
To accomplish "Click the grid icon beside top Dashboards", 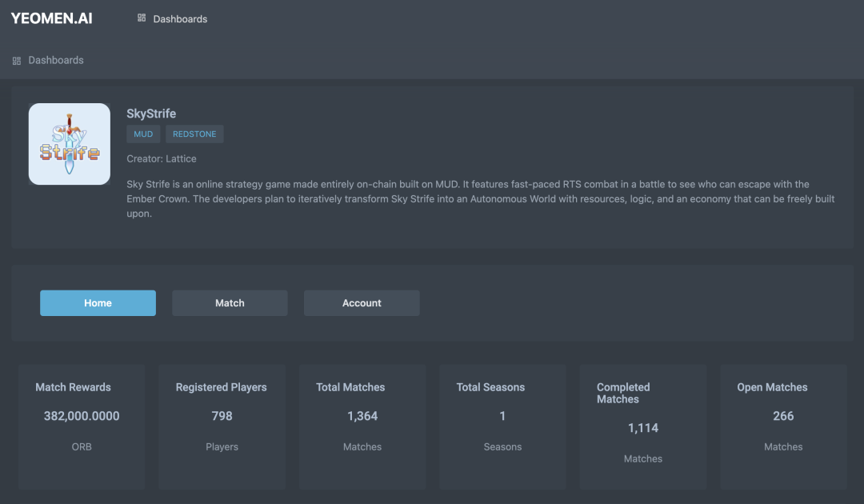I will [142, 18].
